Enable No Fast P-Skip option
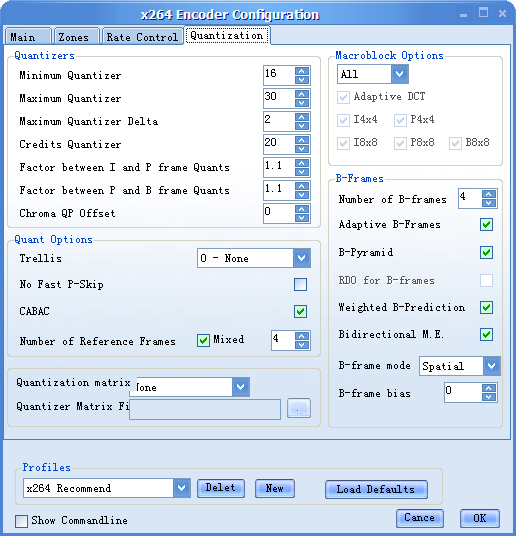 [x=300, y=284]
